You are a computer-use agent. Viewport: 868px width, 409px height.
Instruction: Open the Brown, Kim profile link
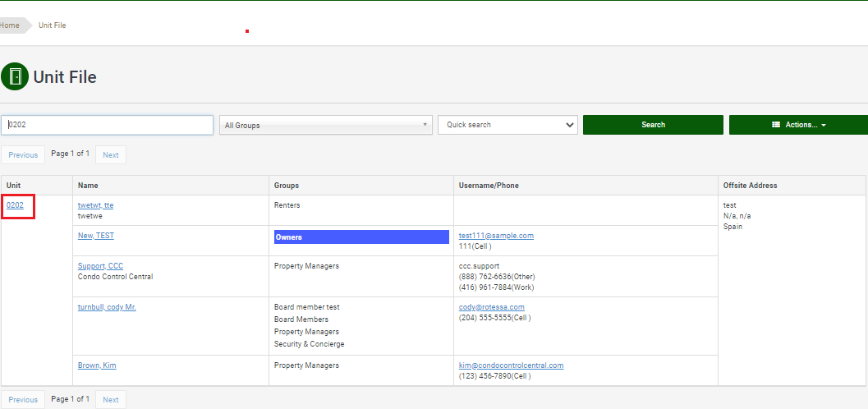(x=97, y=365)
